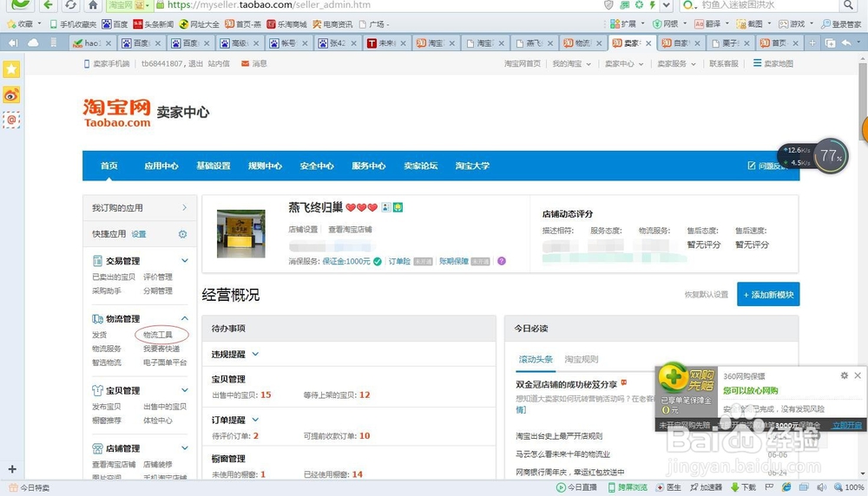Open article 淘宝出台史上最严开店规则
Image resolution: width=868 pixels, height=496 pixels.
(x=559, y=436)
